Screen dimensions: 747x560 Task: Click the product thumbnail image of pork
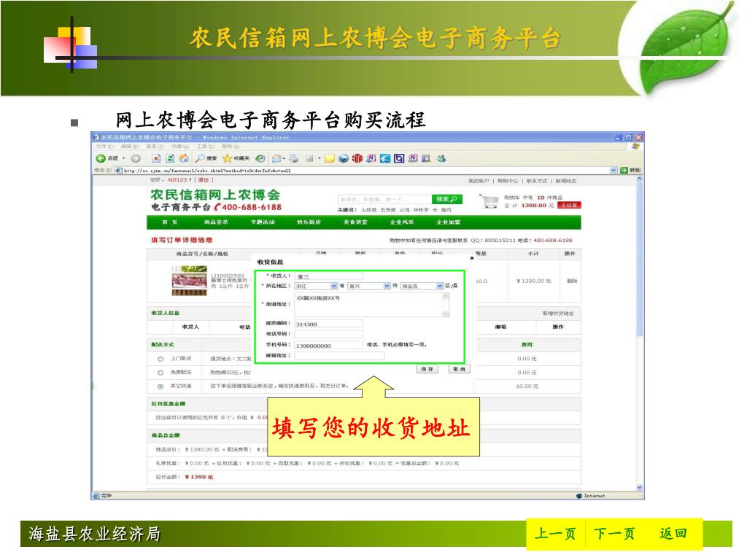click(x=190, y=281)
